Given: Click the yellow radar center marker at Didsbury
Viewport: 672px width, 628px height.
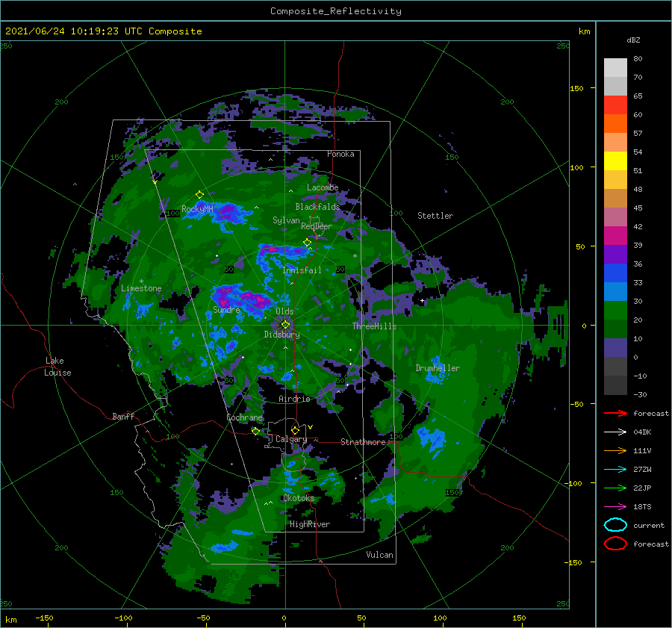Looking at the screenshot, I should [285, 325].
